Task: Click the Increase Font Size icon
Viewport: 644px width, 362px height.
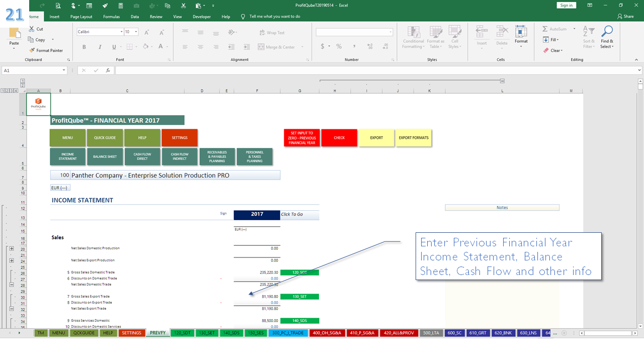Action: (147, 32)
